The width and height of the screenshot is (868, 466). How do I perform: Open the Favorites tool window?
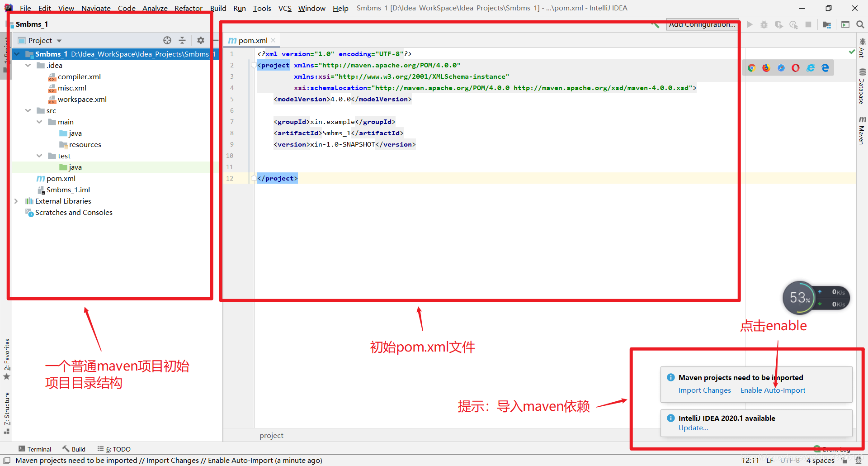pyautogui.click(x=7, y=360)
